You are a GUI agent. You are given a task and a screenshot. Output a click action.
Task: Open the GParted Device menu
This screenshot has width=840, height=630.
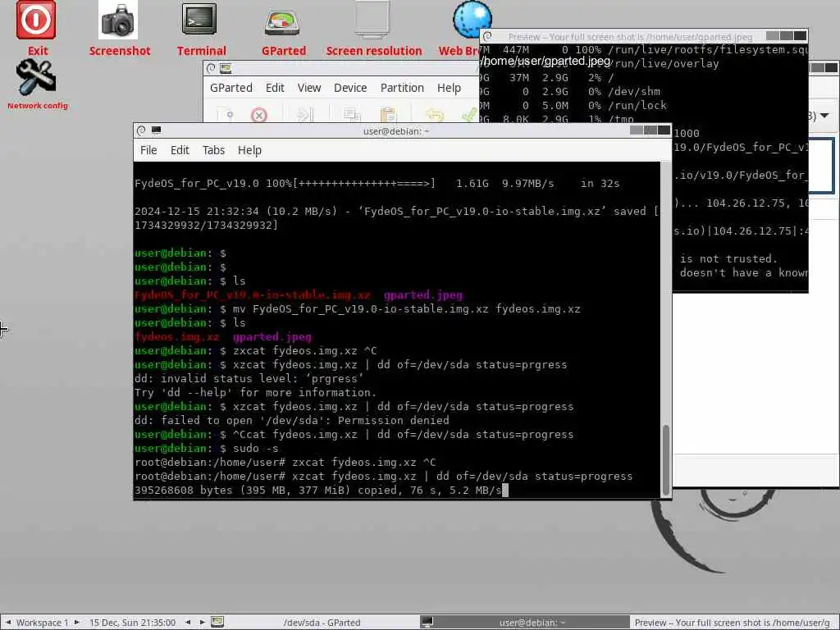pos(350,87)
